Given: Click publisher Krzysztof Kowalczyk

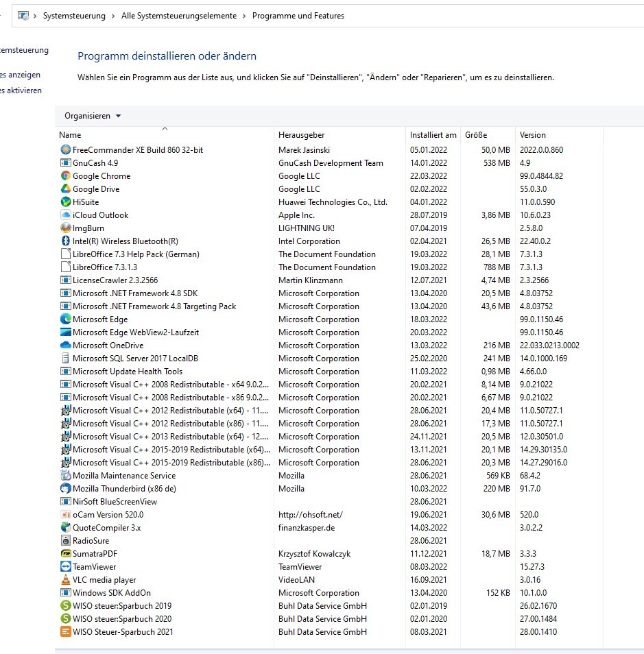Looking at the screenshot, I should tap(314, 553).
